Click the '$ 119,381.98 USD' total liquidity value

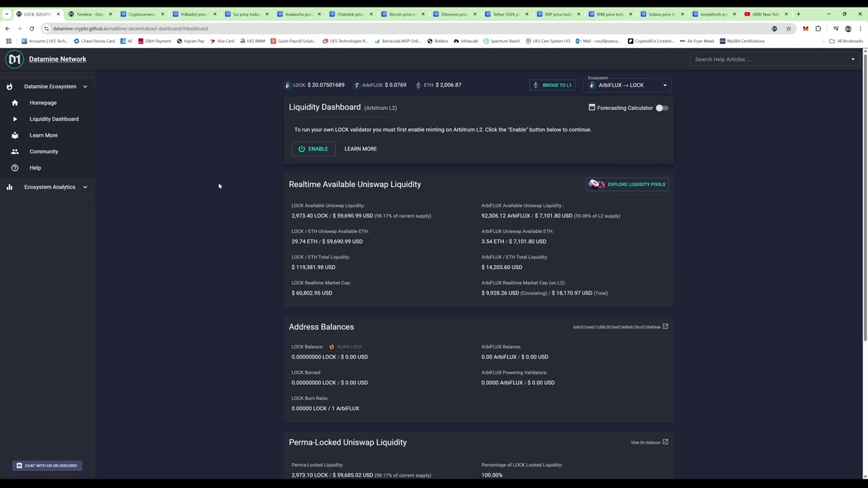[313, 267]
